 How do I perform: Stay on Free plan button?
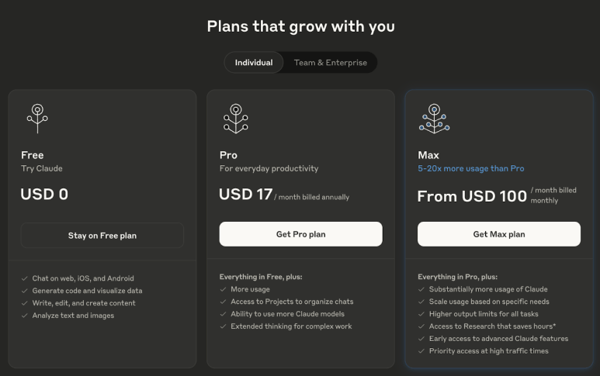point(102,236)
